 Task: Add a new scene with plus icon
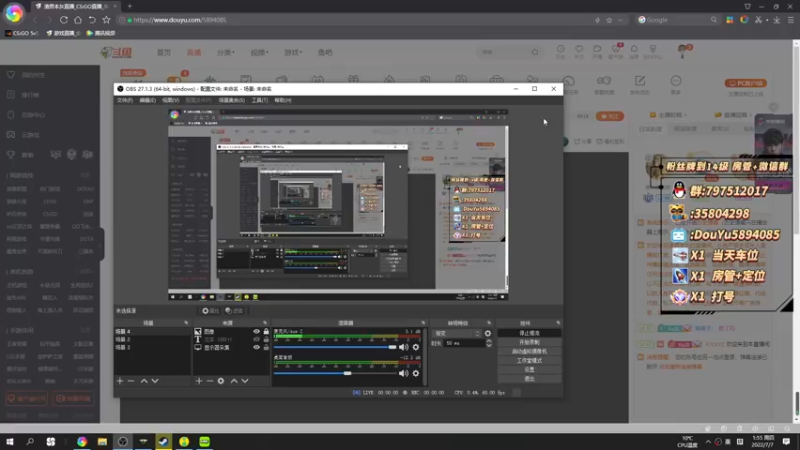click(x=120, y=381)
